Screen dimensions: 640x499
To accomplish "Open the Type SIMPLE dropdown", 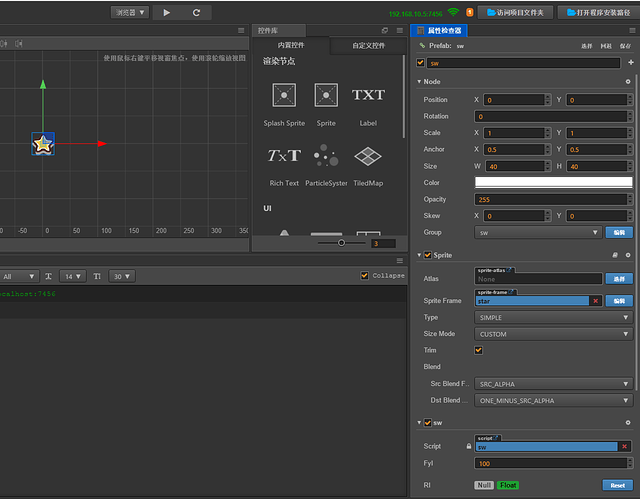I will pyautogui.click(x=553, y=317).
